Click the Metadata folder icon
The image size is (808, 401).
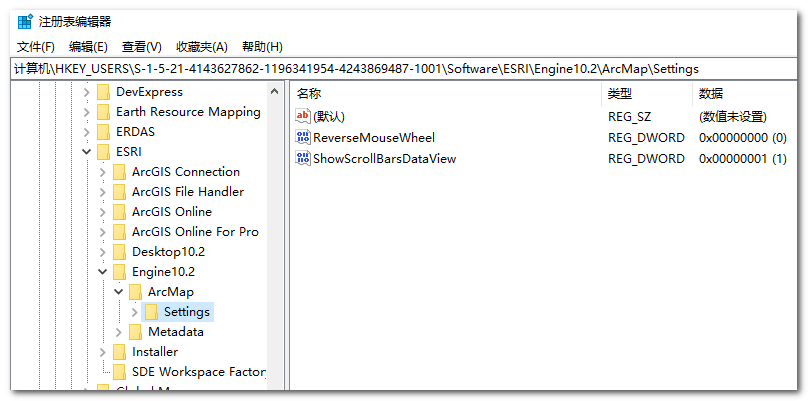pyautogui.click(x=136, y=332)
